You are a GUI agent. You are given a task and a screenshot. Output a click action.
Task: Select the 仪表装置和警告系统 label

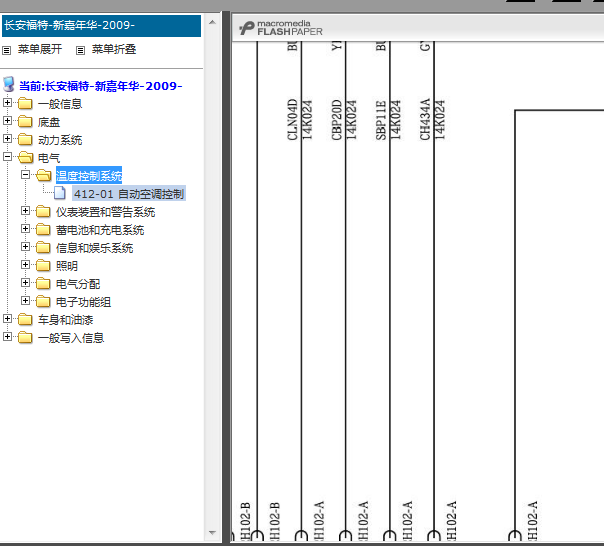(x=106, y=212)
